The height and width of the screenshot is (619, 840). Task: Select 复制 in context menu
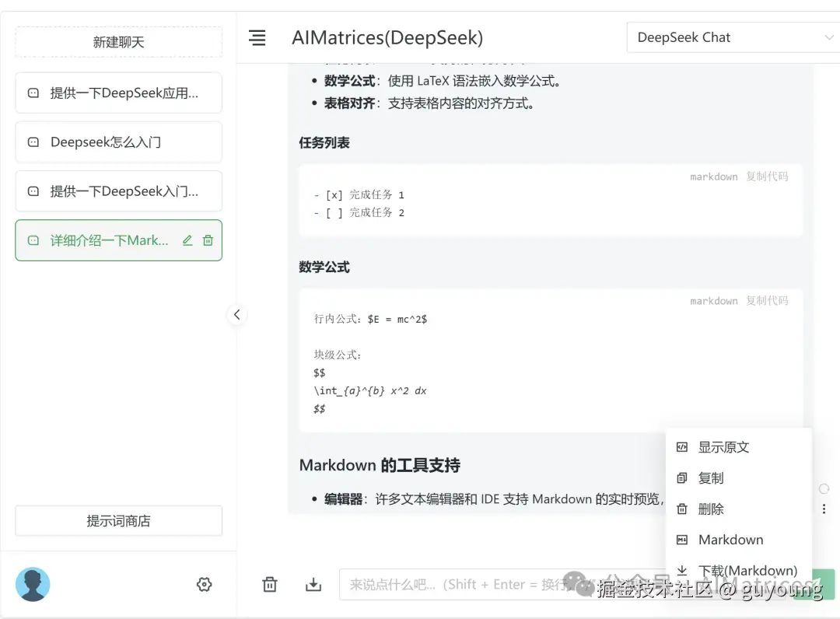pos(740,478)
